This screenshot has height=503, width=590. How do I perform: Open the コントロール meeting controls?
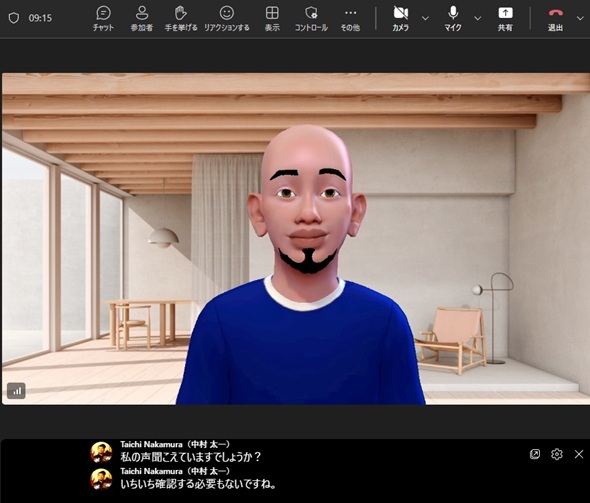pos(311,18)
